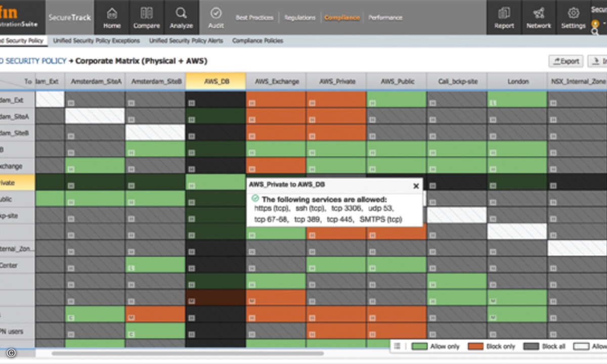Select the Best Practices menu item
607x364 pixels.
click(x=254, y=18)
